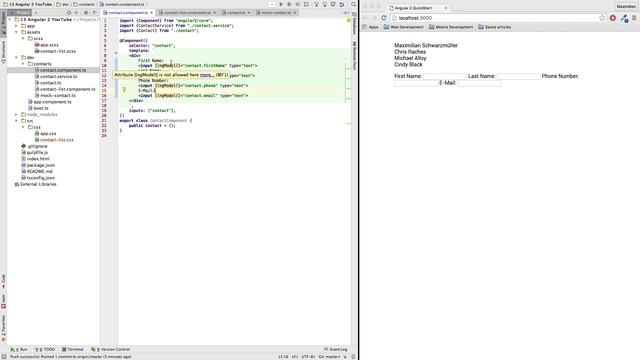This screenshot has width=640, height=360.
Task: Open Web Development bookmarks folder
Action: (404, 27)
